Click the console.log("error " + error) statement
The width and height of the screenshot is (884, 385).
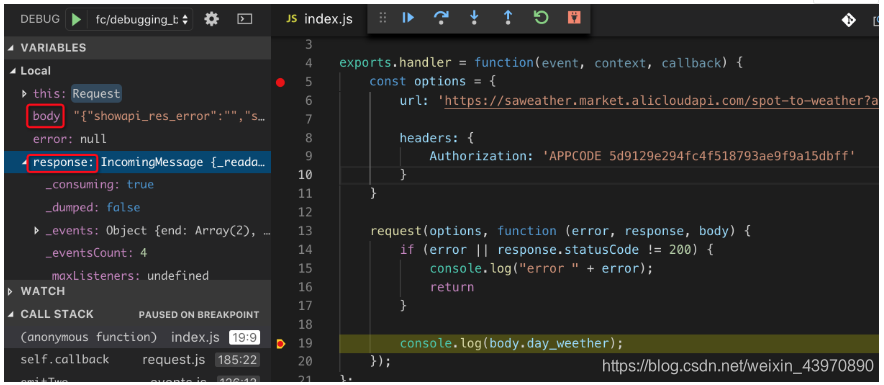click(x=541, y=268)
